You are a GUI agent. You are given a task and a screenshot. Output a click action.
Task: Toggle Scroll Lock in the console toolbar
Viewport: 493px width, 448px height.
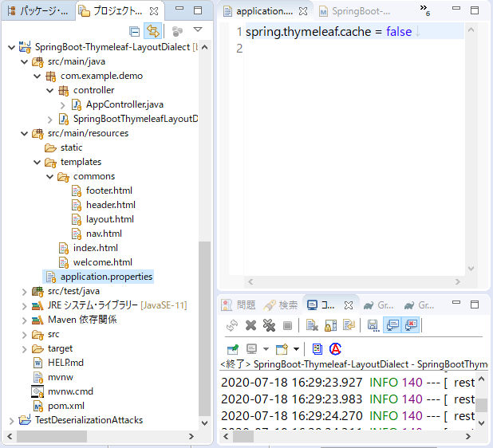(x=330, y=325)
